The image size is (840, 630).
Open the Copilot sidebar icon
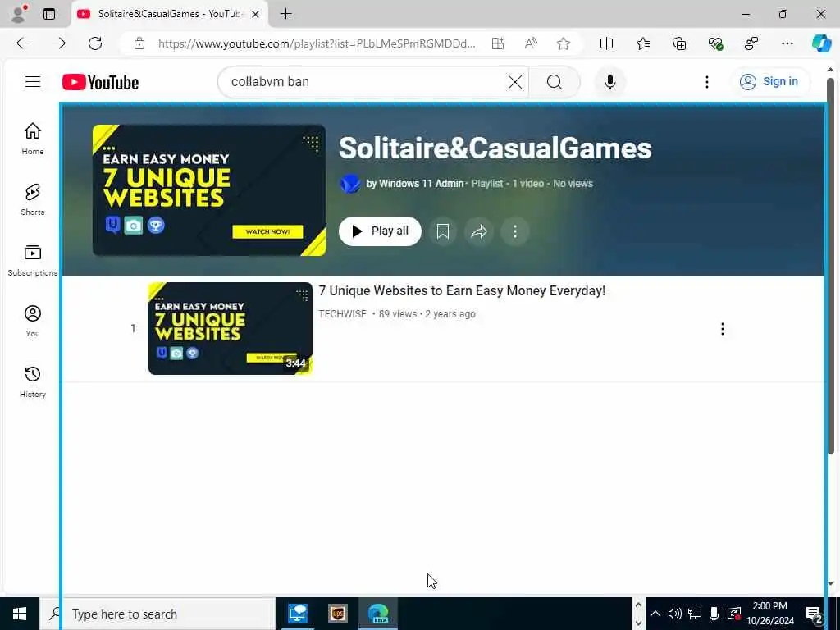tap(821, 43)
